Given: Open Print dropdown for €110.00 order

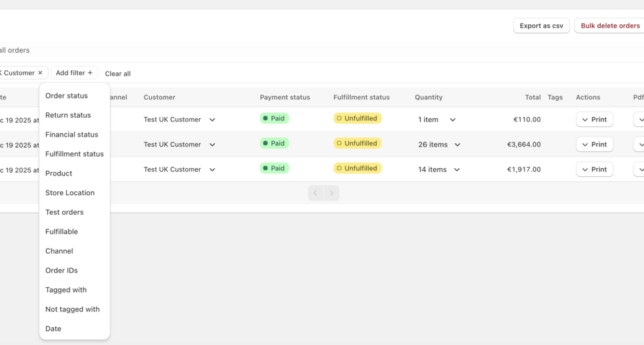Looking at the screenshot, I should click(594, 120).
